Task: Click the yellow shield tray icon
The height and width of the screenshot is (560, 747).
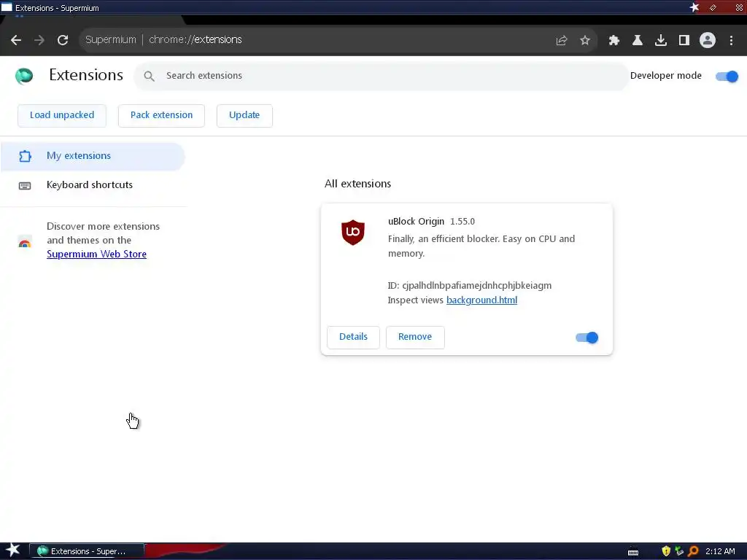Action: coord(666,551)
